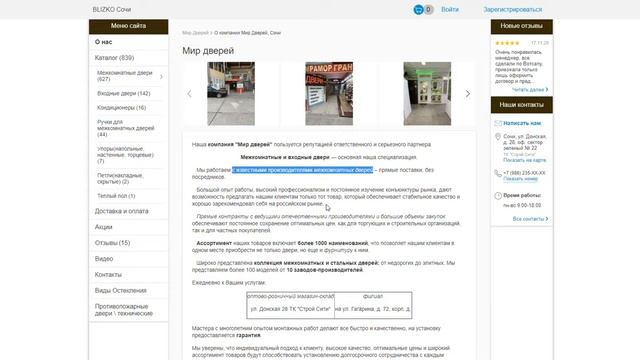Viewport: 640px width, 360px height.
Task: Open the О нас menu item
Action: (103, 42)
